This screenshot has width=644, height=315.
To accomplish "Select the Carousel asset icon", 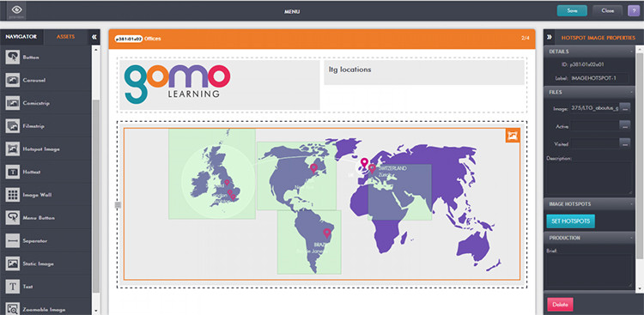I will 13,80.
